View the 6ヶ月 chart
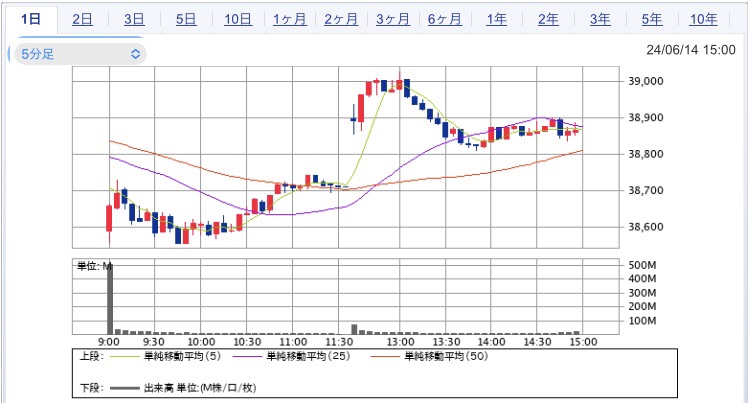The image size is (750, 403). [444, 19]
